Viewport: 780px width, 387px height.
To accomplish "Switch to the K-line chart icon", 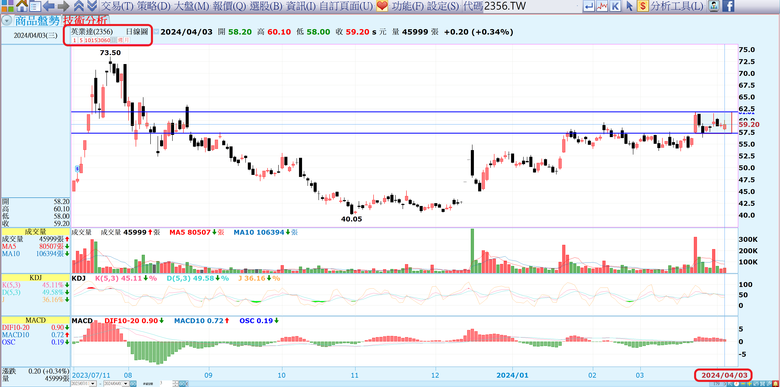I will [616, 6].
